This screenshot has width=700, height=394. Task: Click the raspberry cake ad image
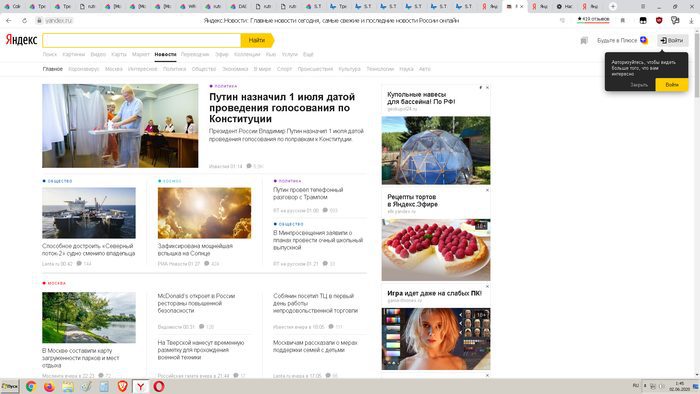click(x=436, y=249)
